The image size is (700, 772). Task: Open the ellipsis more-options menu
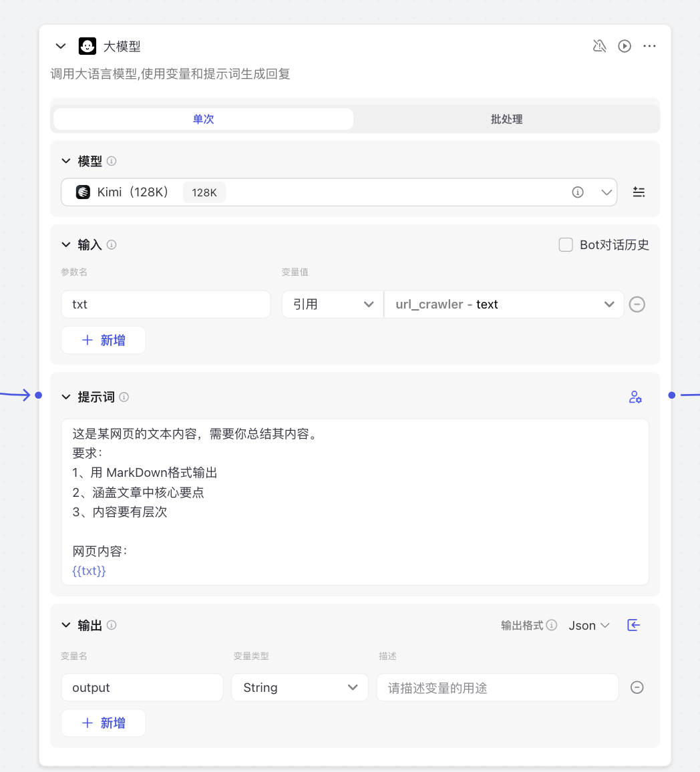tap(649, 46)
